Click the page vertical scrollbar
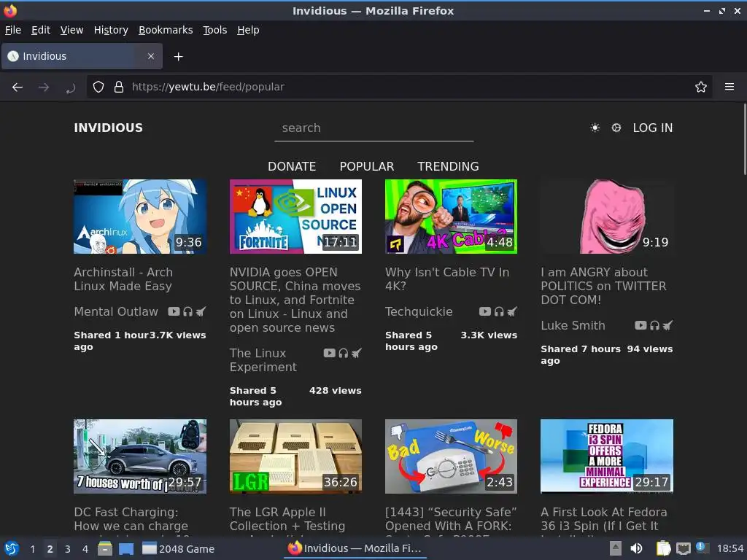This screenshot has height=560, width=747. point(744,139)
